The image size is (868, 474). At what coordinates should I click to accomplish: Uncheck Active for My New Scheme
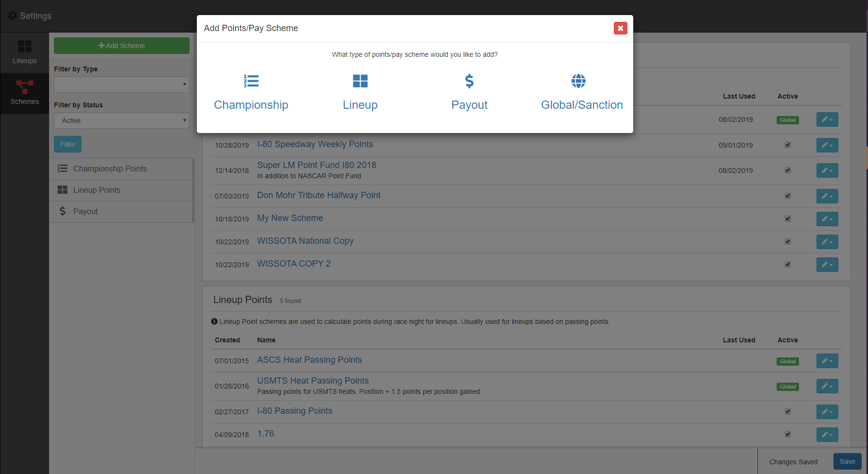point(787,219)
